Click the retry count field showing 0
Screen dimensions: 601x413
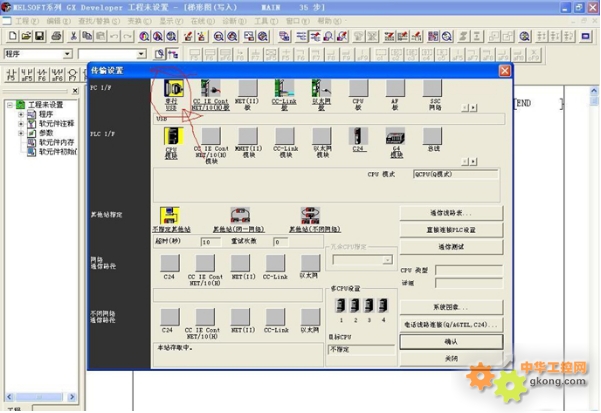pos(280,242)
